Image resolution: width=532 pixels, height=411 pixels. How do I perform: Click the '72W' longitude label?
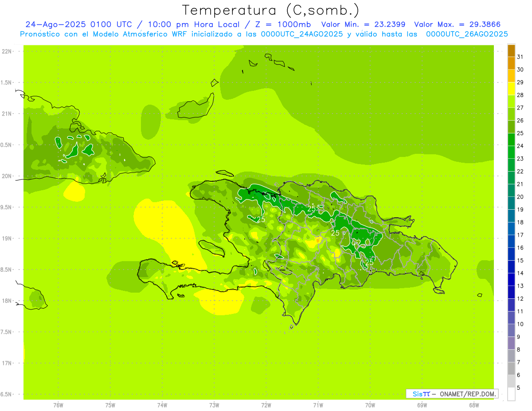coord(266,405)
